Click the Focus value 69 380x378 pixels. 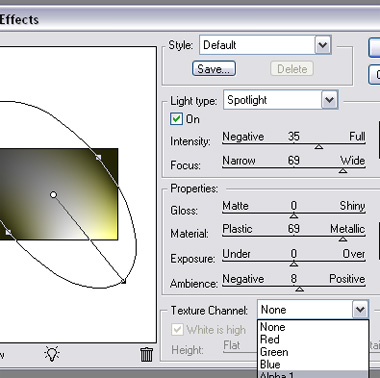point(294,160)
